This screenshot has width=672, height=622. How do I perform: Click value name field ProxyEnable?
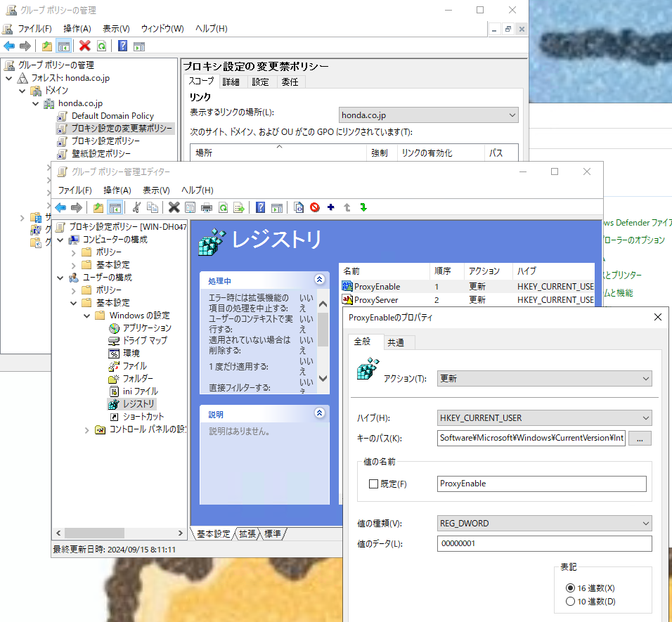pyautogui.click(x=542, y=484)
